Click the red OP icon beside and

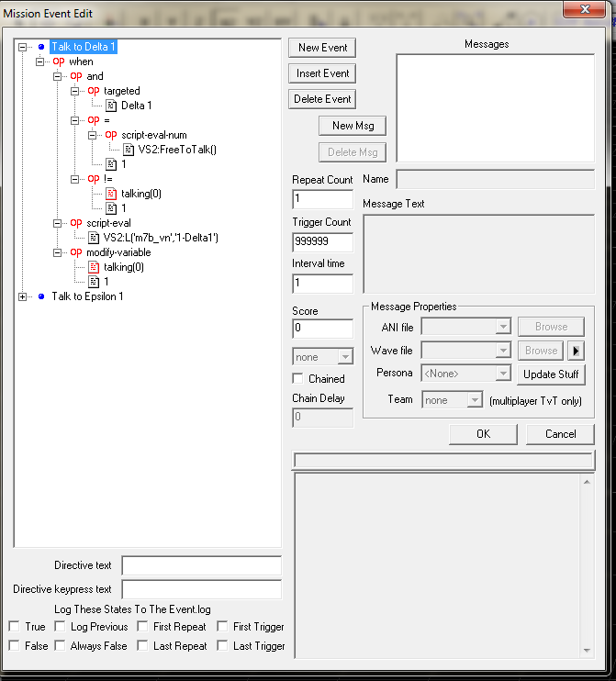click(x=76, y=76)
